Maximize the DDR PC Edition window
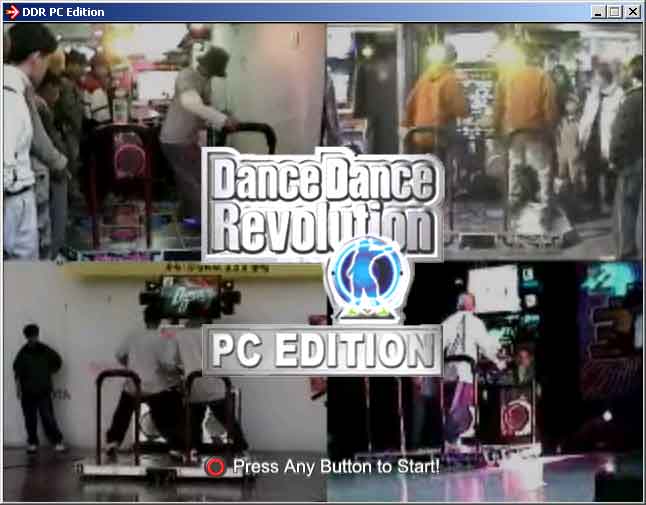 click(x=614, y=12)
